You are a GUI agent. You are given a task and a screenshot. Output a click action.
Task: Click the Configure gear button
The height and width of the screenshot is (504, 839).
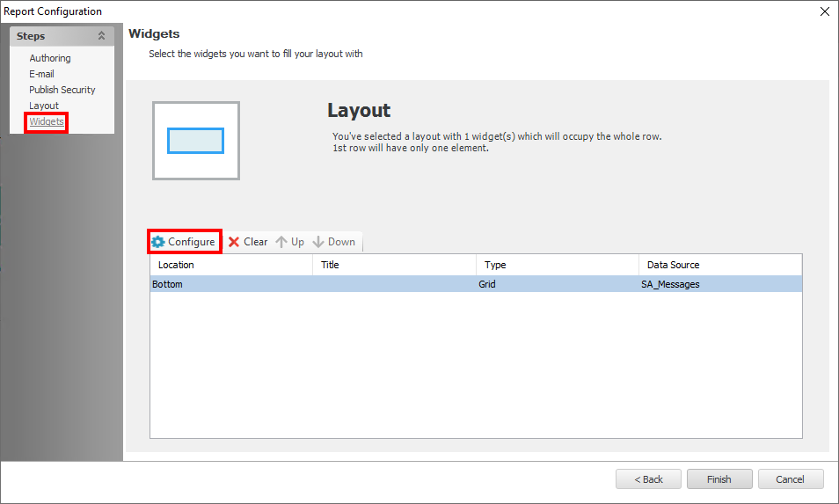coord(184,242)
